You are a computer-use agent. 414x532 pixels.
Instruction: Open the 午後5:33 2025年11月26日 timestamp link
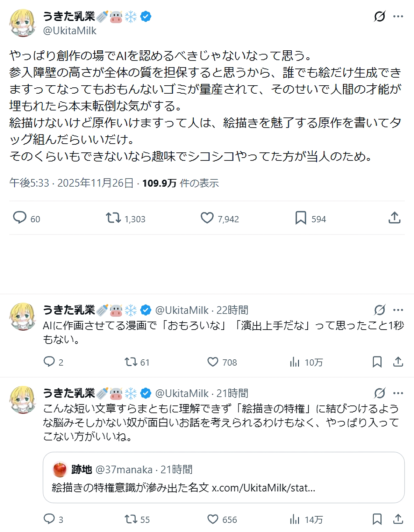[x=71, y=183]
